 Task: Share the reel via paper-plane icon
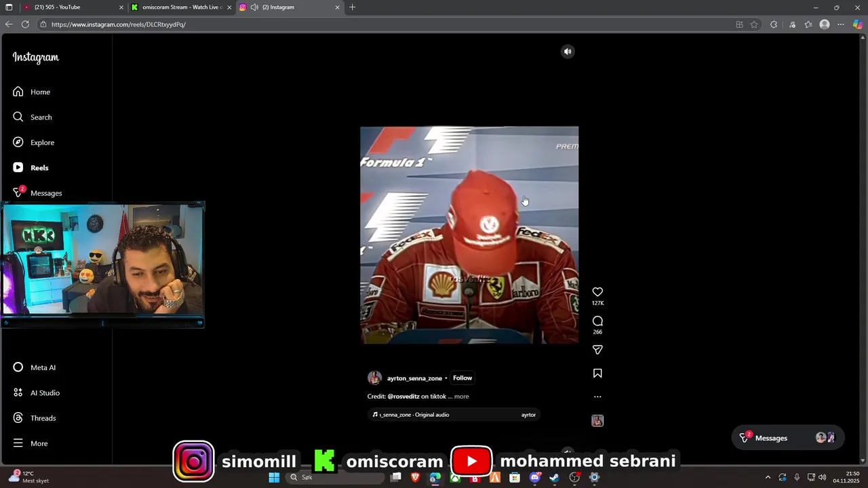[597, 350]
